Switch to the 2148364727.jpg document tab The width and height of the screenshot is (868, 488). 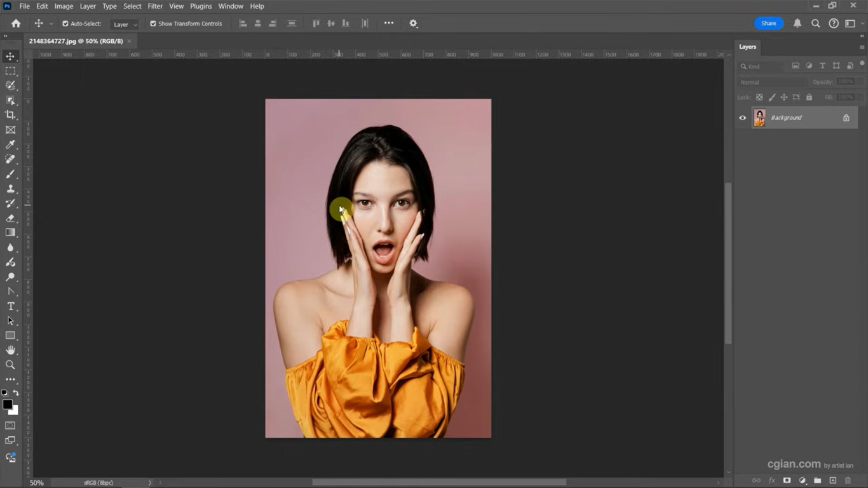click(76, 40)
